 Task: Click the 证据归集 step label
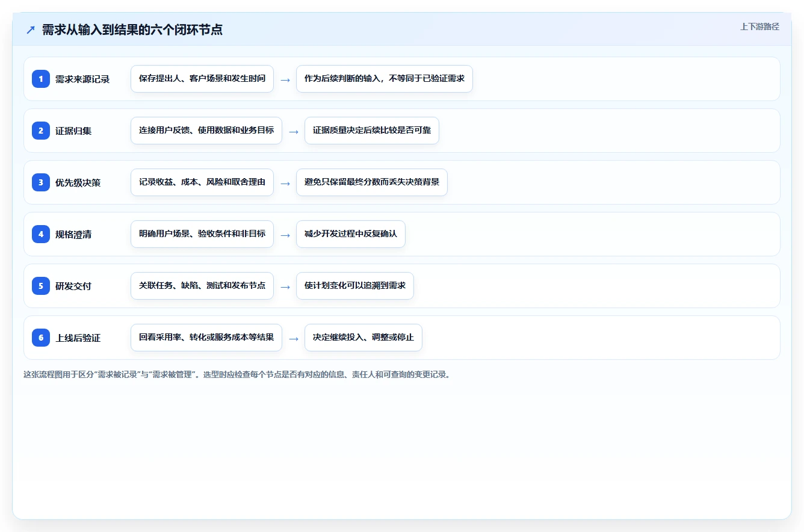pos(73,131)
